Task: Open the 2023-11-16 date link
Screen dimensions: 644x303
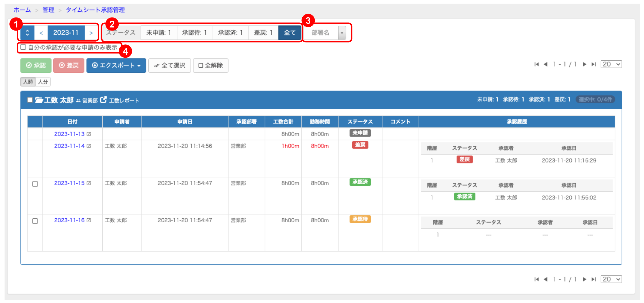Action: [69, 220]
